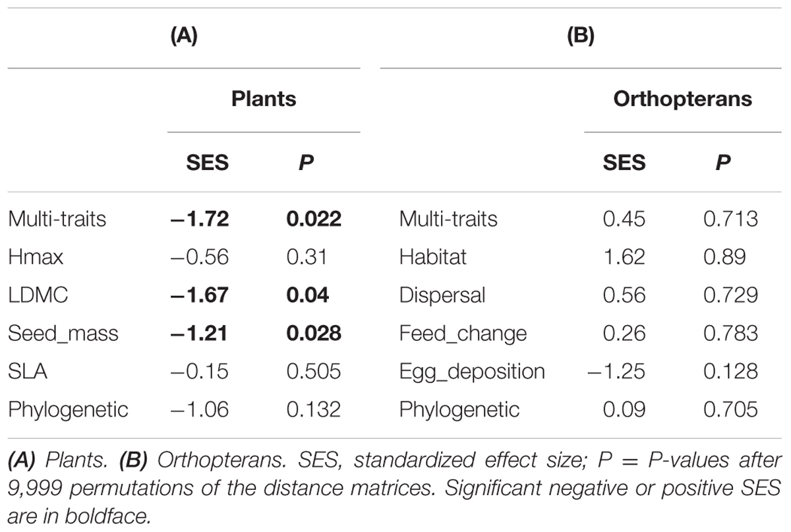The width and height of the screenshot is (791, 532).
Task: Select the Plants Phylogenetic SES value −1.06
Action: (199, 409)
